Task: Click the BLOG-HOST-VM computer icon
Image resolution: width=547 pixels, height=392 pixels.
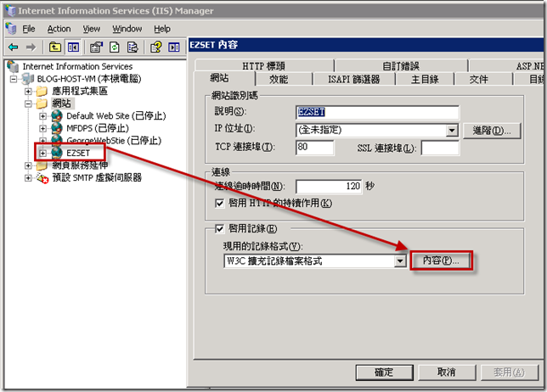Action: (28, 79)
